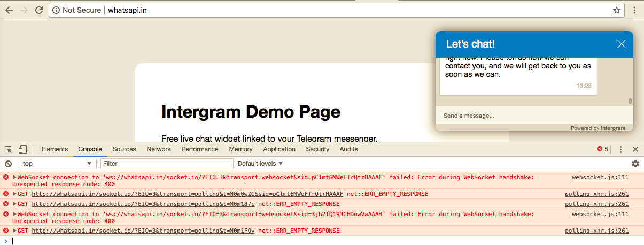Switch to the Network tab

click(x=159, y=149)
